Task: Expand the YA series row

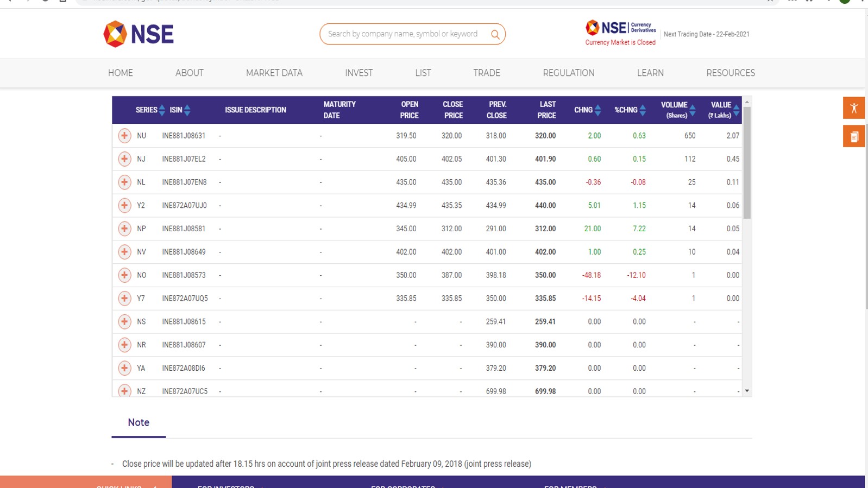Action: (124, 368)
